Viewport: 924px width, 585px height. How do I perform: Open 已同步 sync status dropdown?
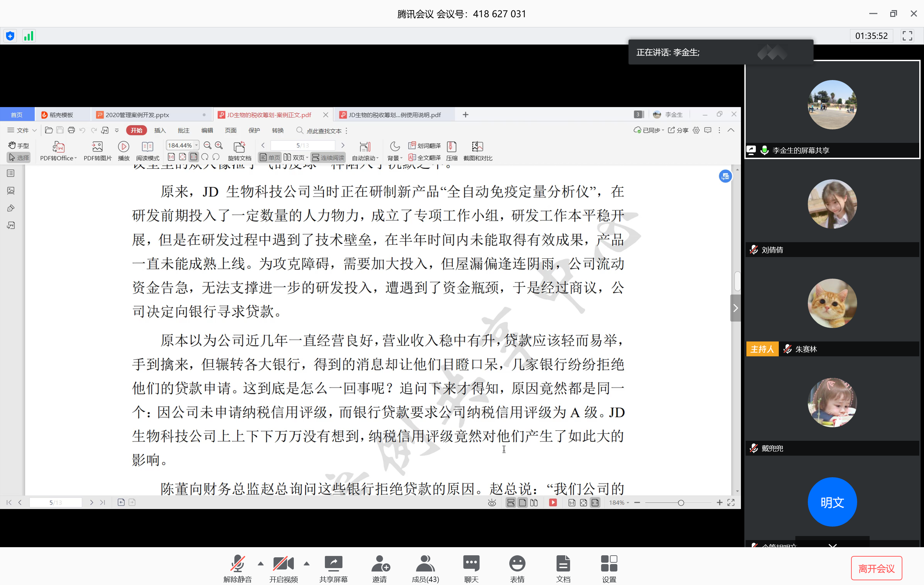tap(648, 130)
